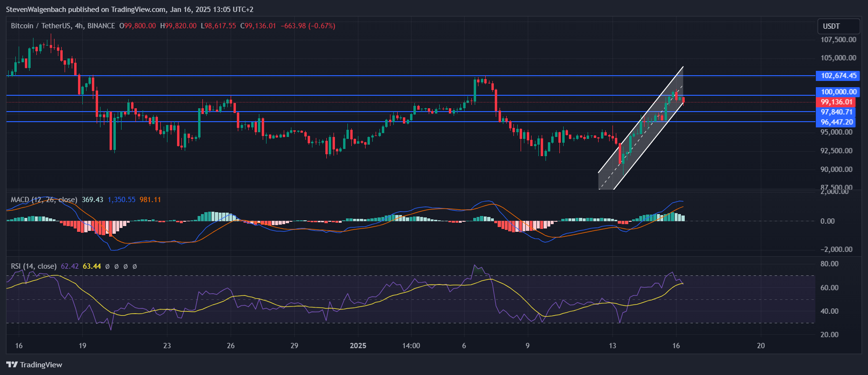Image resolution: width=868 pixels, height=375 pixels.
Task: Click the 95,000.00 price axis label
Action: pyautogui.click(x=836, y=132)
